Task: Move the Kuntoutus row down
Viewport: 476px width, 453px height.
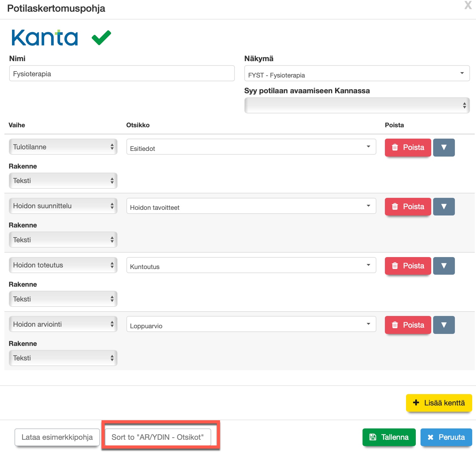Action: click(444, 266)
